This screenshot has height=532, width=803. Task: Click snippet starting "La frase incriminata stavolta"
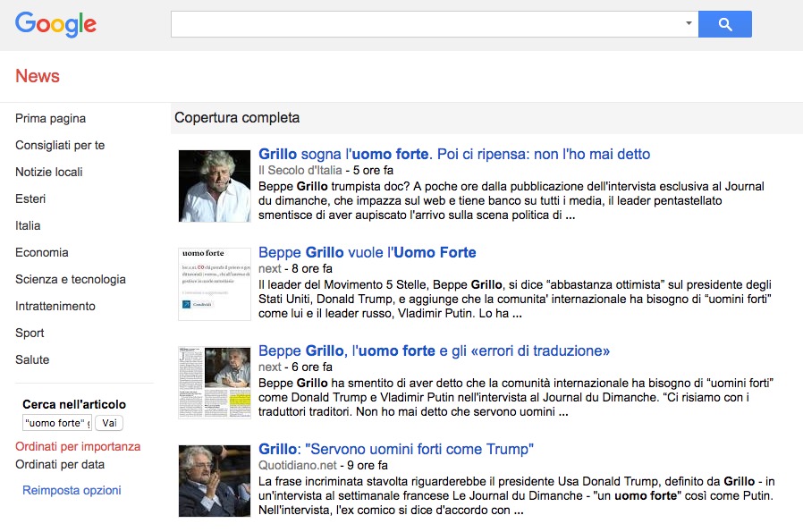[516, 495]
